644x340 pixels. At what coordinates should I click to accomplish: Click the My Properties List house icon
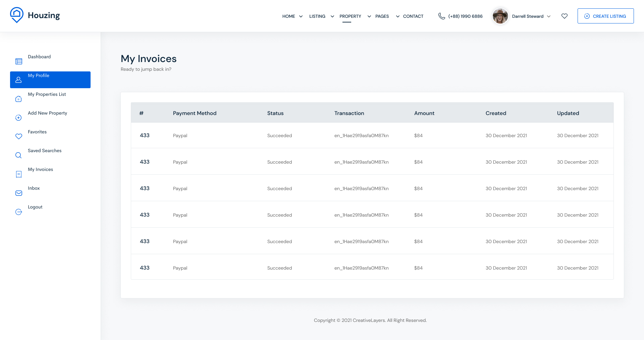pyautogui.click(x=19, y=99)
